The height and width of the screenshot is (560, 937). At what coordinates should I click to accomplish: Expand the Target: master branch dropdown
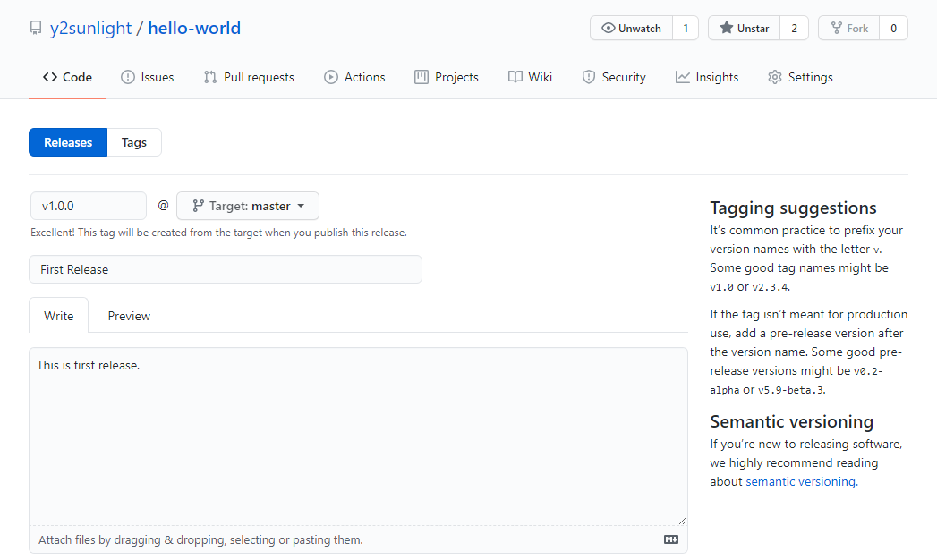point(248,206)
